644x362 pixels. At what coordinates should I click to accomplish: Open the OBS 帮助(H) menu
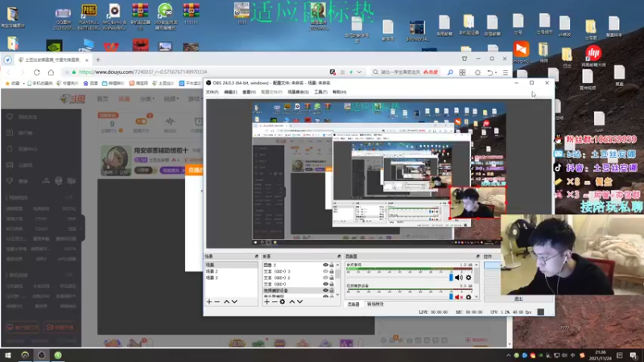(x=339, y=92)
